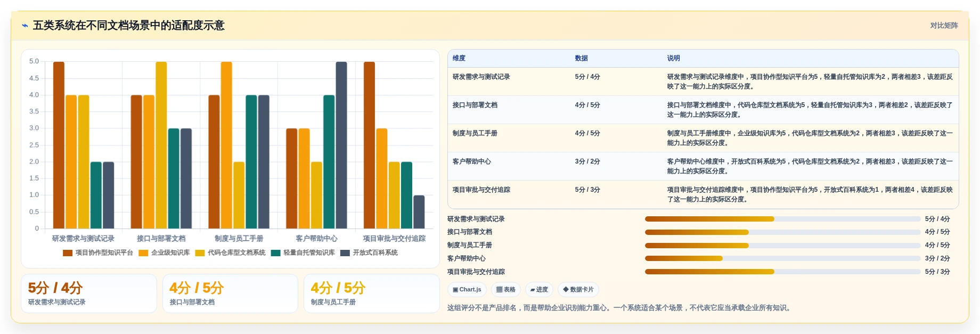Click the 数据卡片 tag chip
The width and height of the screenshot is (980, 334).
coord(578,290)
